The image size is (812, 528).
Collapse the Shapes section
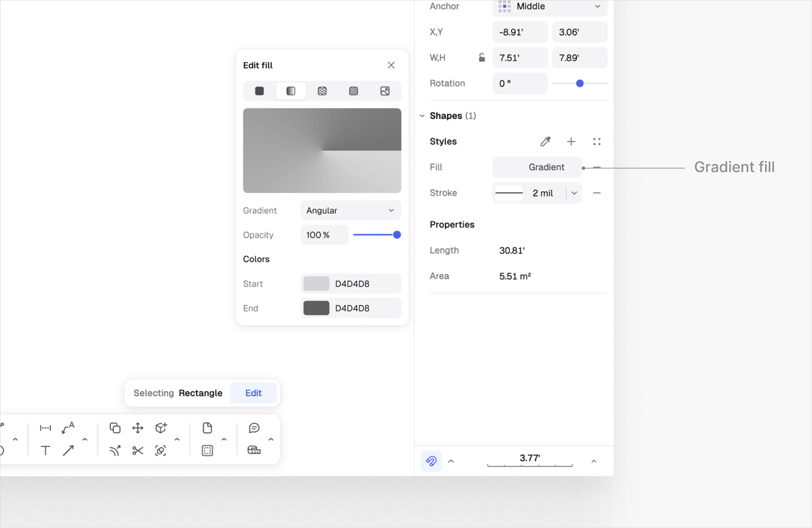tap(422, 116)
